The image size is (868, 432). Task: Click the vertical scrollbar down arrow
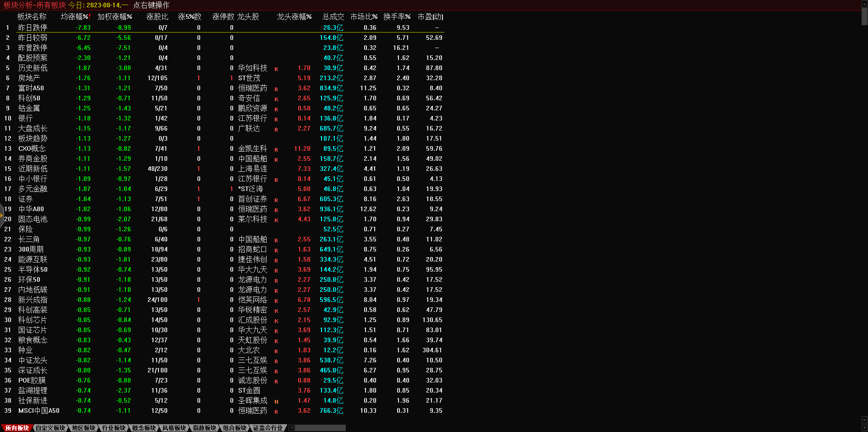coord(864,420)
